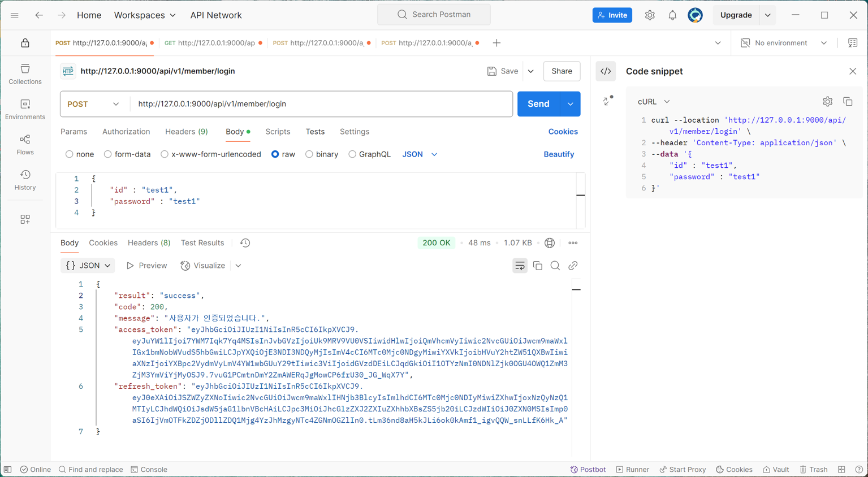
Task: Expand the Upgrade arrow menu
Action: [768, 15]
